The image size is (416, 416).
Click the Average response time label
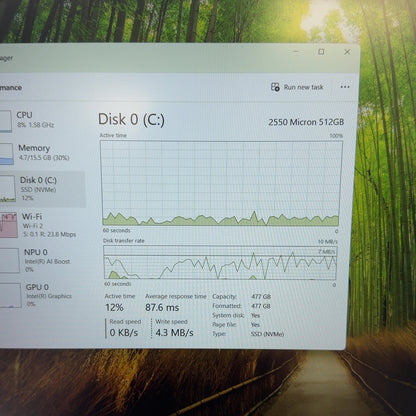tap(176, 296)
